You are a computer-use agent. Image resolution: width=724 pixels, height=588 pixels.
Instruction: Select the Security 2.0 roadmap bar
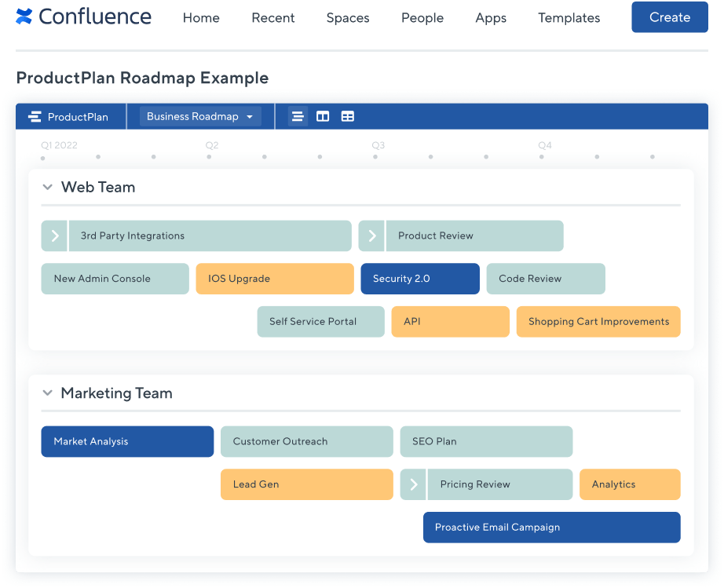pos(419,279)
